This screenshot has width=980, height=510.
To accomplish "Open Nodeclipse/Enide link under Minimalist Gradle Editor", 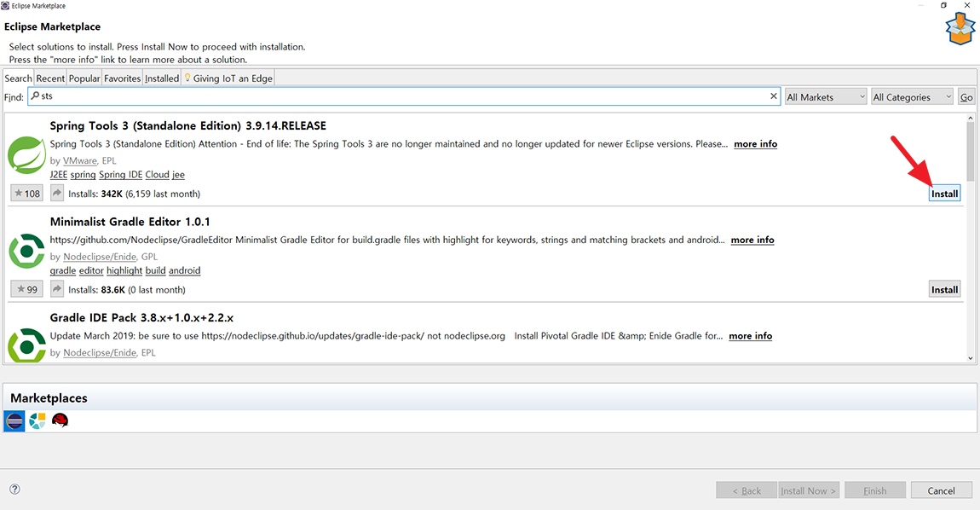I will [100, 257].
